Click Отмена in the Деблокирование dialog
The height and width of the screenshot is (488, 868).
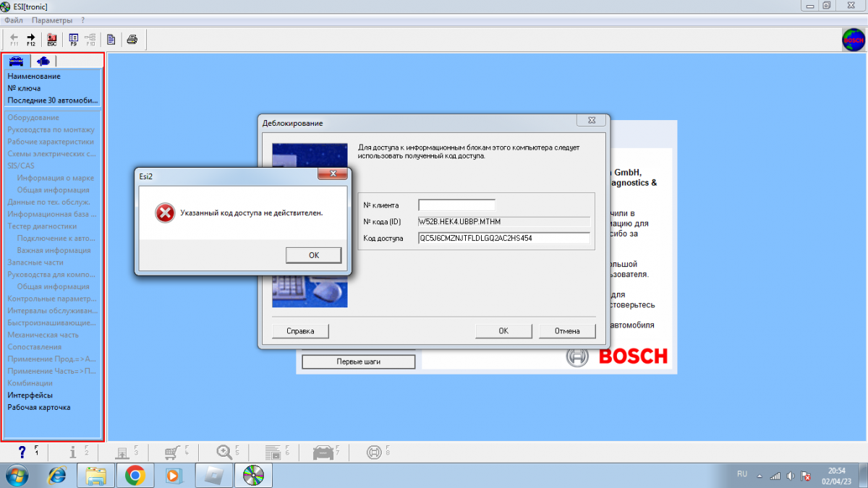(567, 331)
